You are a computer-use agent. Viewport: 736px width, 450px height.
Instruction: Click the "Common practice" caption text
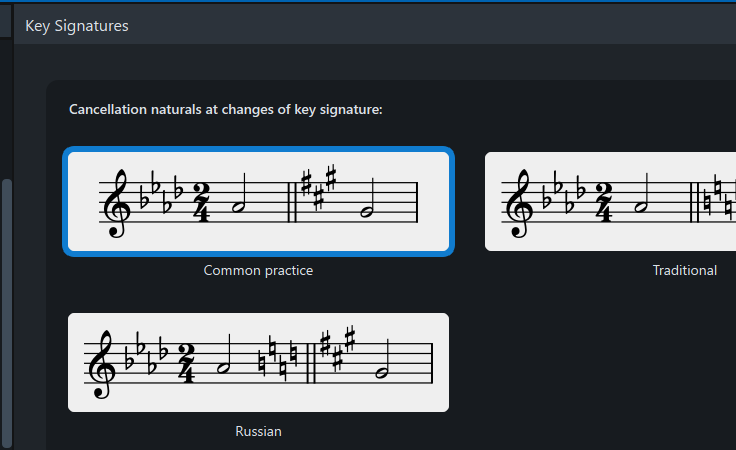coord(258,271)
